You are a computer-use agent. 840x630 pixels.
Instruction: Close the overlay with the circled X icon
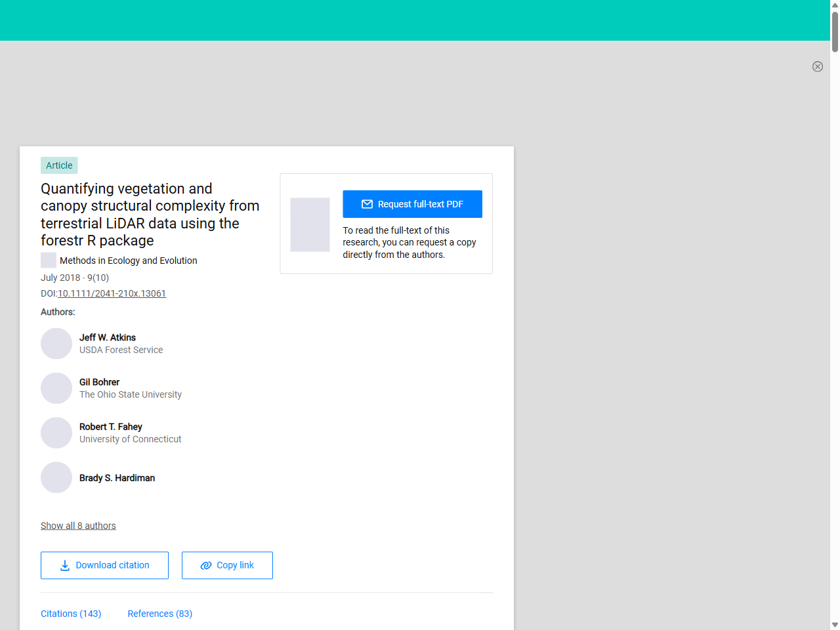(818, 66)
